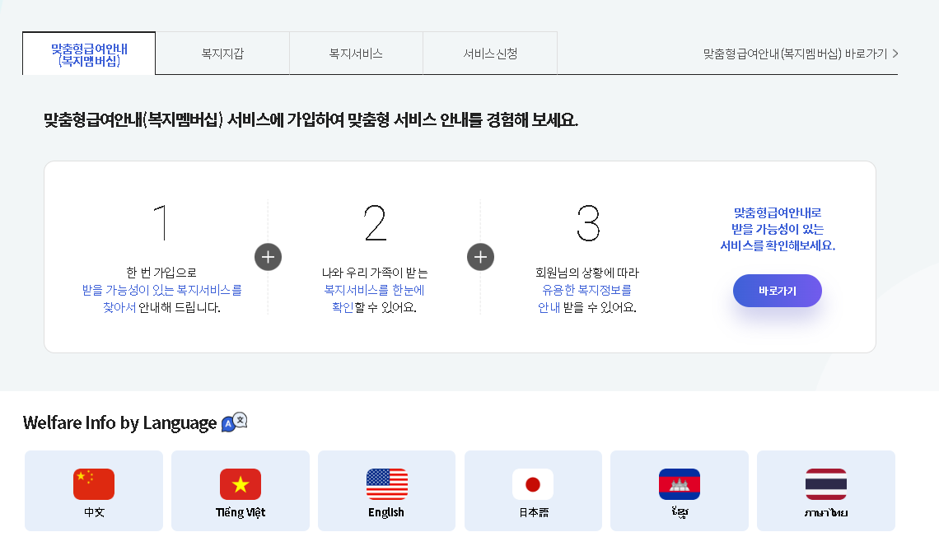Switch to the 서비스신청 tab
Image resolution: width=939 pixels, height=560 pixels.
(489, 52)
